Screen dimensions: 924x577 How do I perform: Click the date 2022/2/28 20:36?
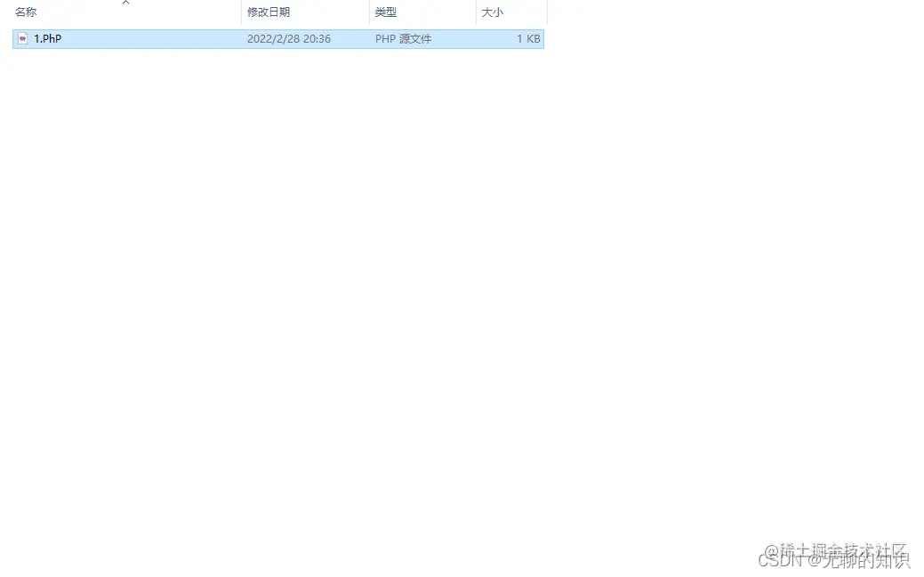point(289,39)
